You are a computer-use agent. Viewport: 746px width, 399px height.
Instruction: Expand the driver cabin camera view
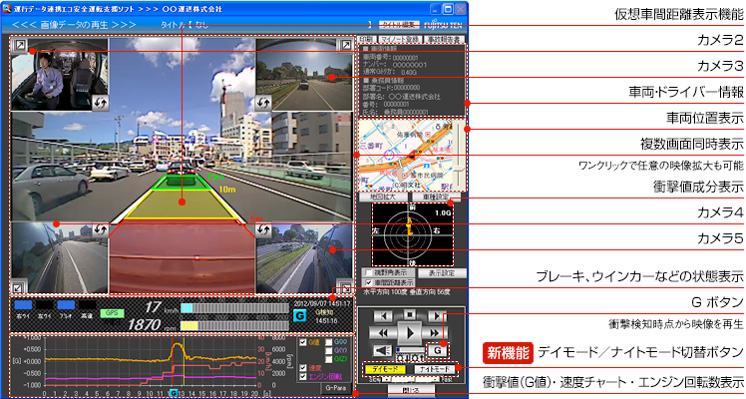pos(20,45)
